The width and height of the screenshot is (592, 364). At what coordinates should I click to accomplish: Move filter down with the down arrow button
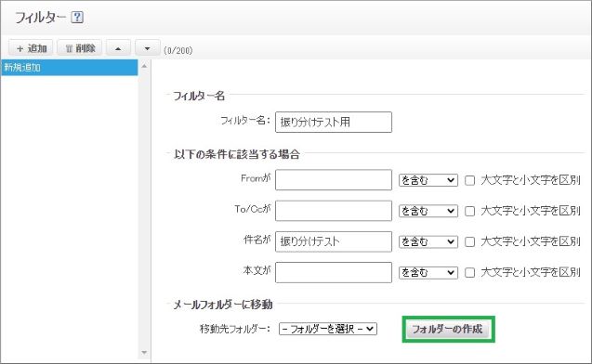pos(147,48)
